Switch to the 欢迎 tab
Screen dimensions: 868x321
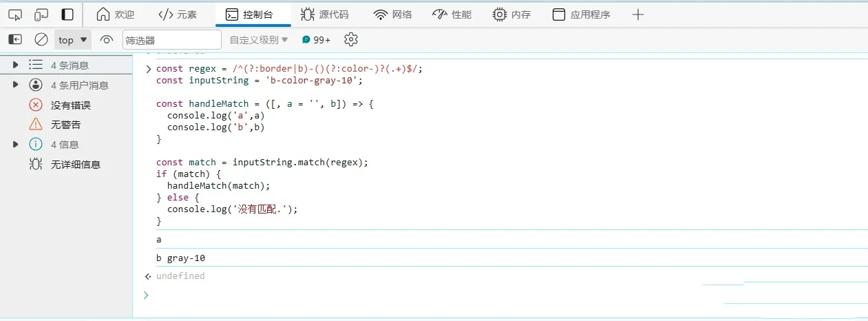tap(115, 14)
